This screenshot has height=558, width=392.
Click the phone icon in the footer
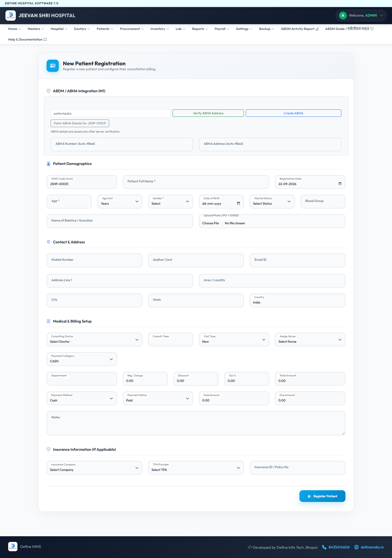324,547
